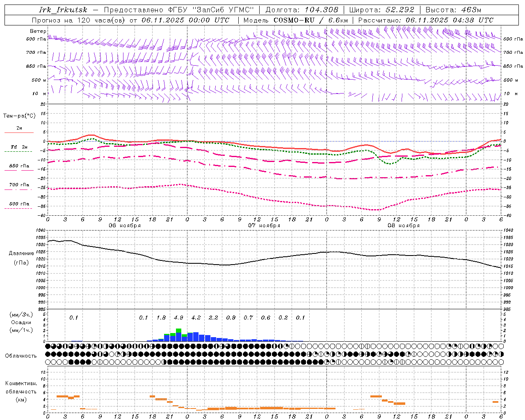This screenshot has height=420, width=525.
Task: Click the 3-hour precipitation value "1.8"
Action: point(161,317)
